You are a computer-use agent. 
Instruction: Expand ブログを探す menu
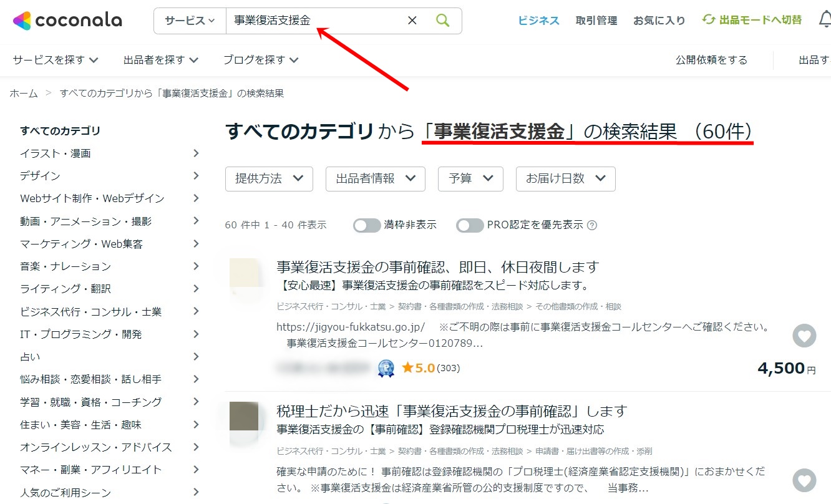[261, 60]
